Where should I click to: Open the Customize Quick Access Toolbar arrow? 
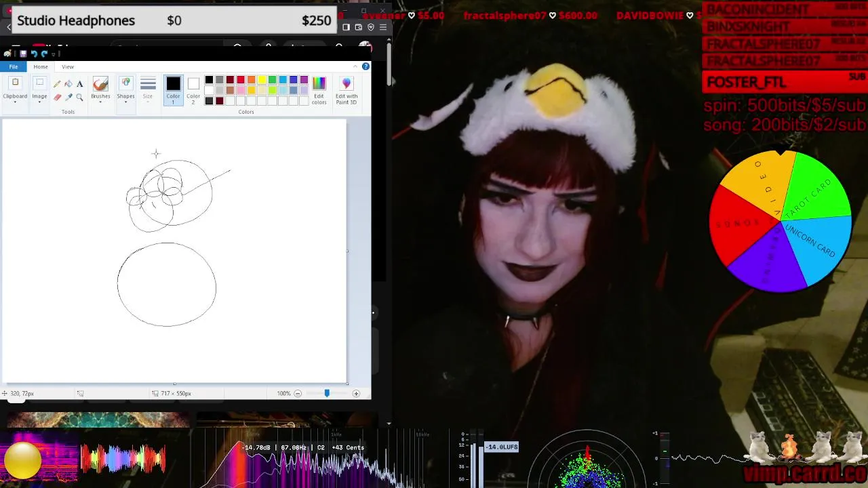pyautogui.click(x=54, y=54)
